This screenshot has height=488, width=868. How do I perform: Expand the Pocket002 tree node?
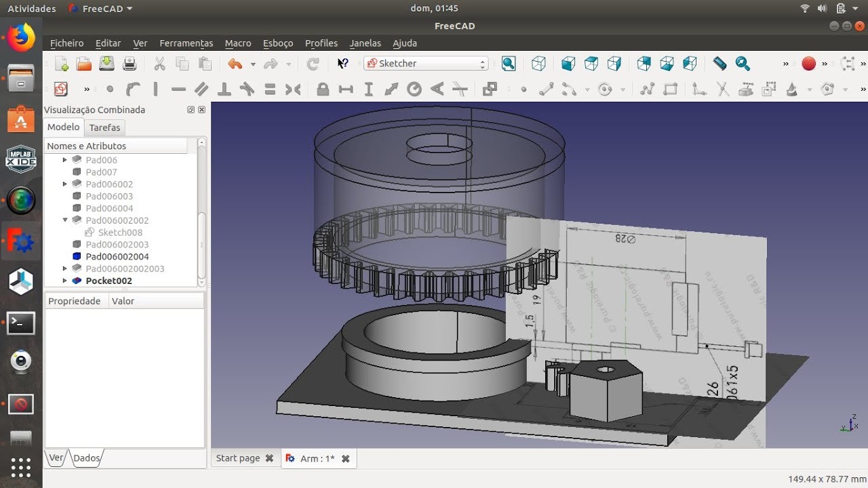(x=65, y=281)
